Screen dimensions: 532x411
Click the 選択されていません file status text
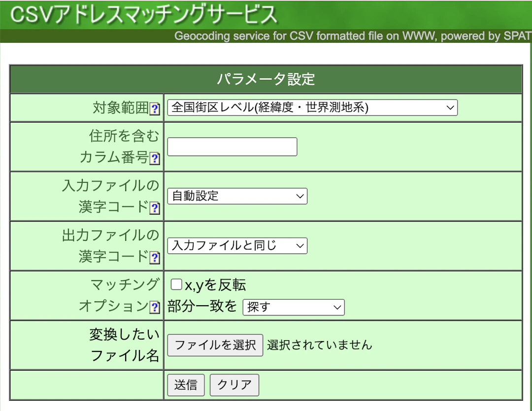320,345
